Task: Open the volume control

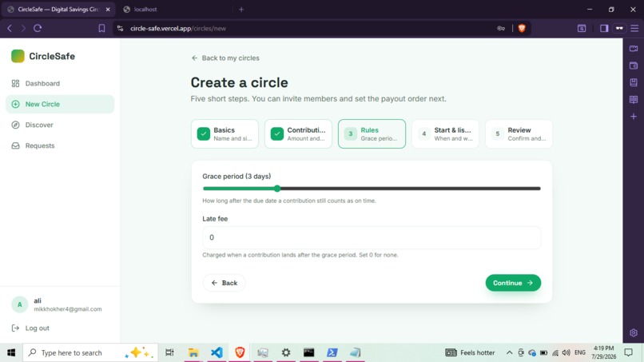Action: (566, 352)
